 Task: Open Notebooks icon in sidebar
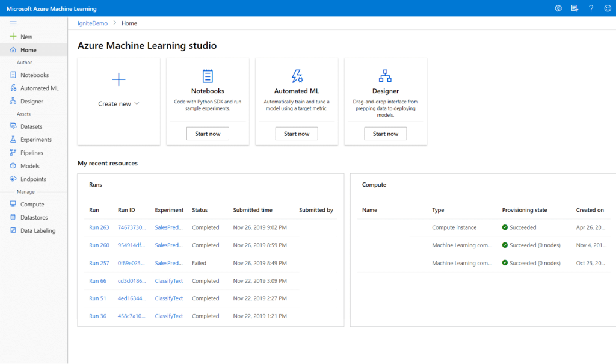(13, 75)
